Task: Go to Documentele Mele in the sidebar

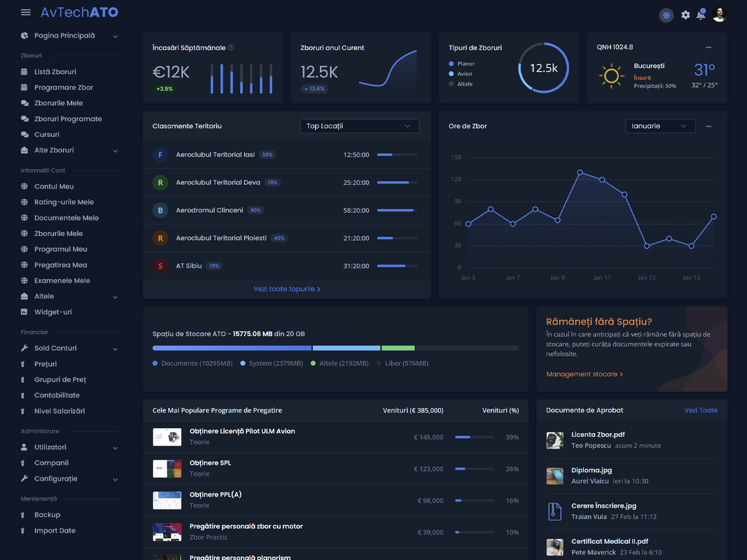Action: (x=66, y=218)
